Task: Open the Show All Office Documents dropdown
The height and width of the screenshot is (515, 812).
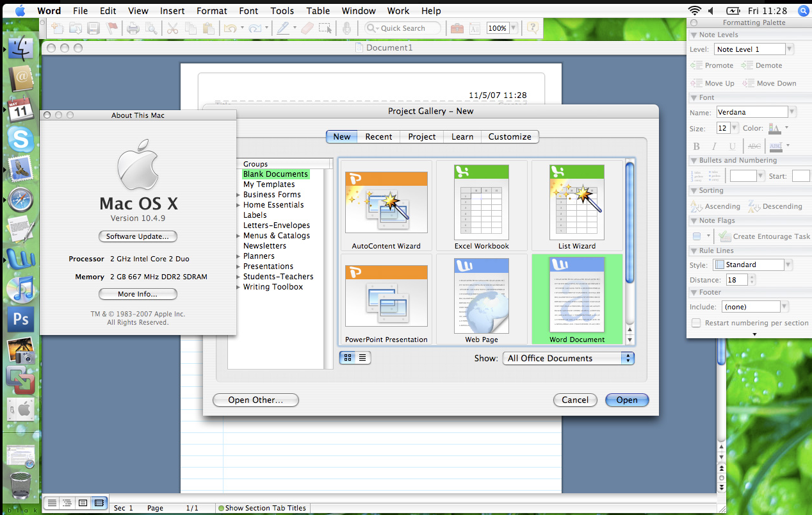Action: pyautogui.click(x=568, y=358)
